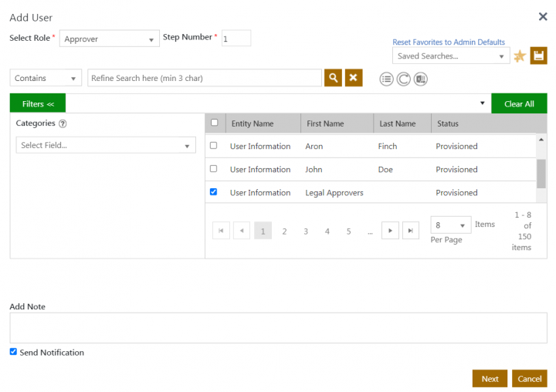Click the export to Excel icon
Screen dimensions: 556x392
[421, 79]
